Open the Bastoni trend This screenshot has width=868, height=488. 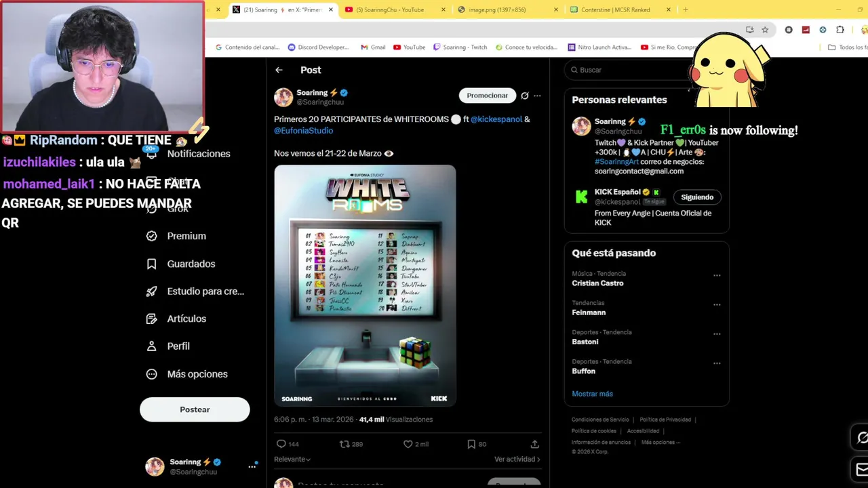coord(585,342)
